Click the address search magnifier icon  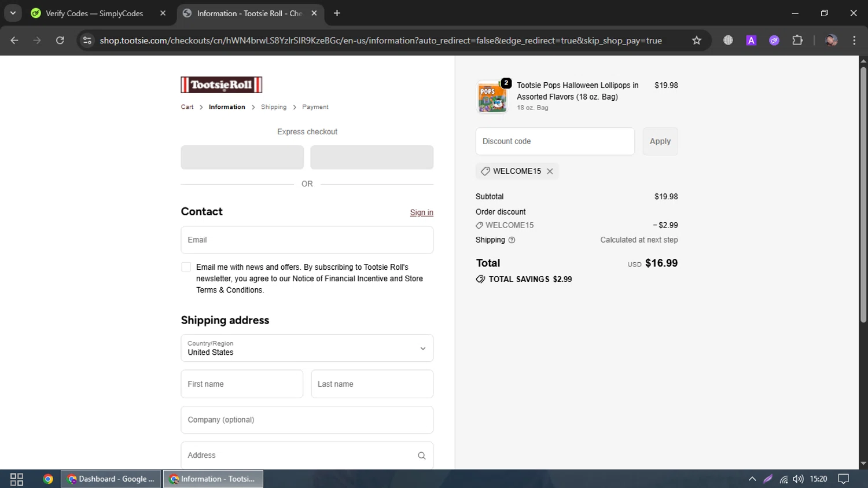[422, 456]
